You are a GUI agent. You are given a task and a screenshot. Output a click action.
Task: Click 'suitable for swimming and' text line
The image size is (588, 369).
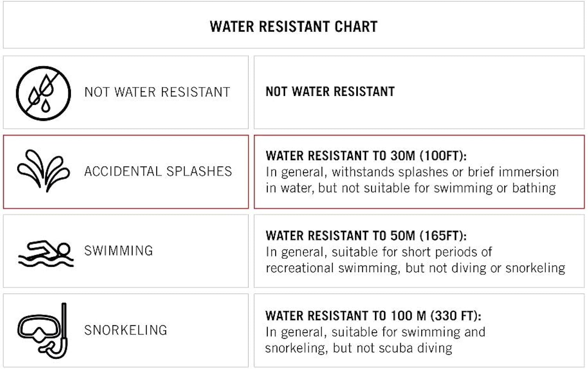375,332
